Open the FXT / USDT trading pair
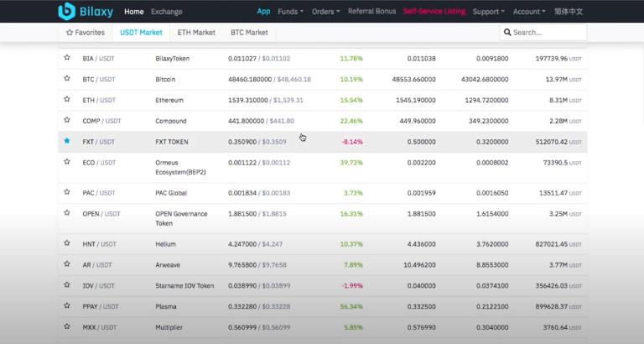 98,142
